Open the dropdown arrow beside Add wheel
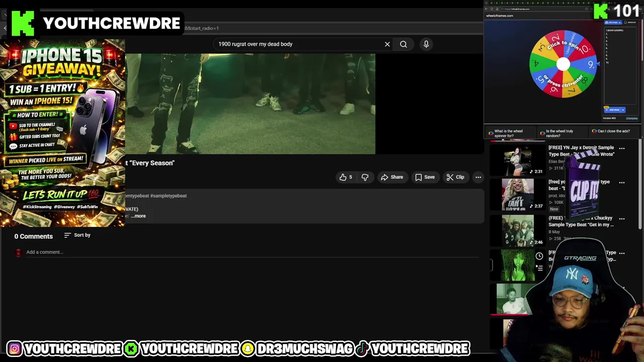644x362 pixels. (623, 110)
